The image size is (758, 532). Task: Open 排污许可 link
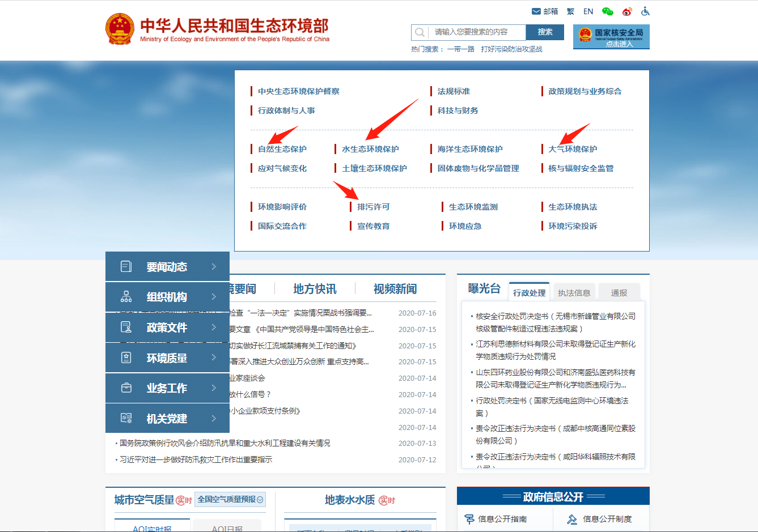point(374,207)
